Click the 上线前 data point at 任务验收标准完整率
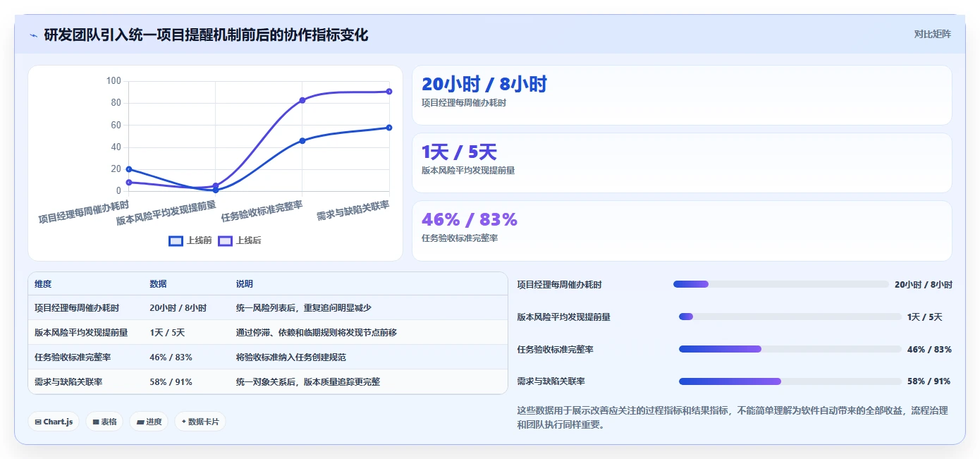This screenshot has height=459, width=980. coord(302,140)
